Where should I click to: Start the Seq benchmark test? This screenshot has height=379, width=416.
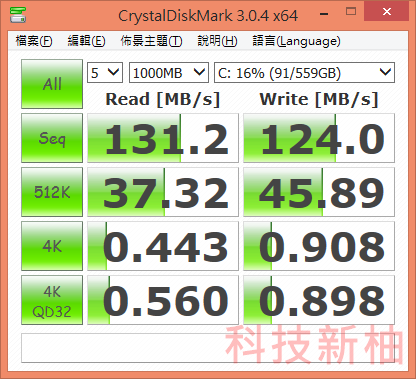pos(52,138)
